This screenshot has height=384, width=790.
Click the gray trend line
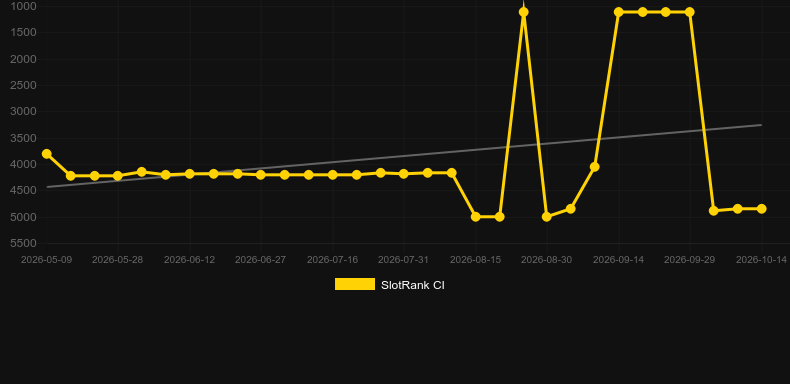click(x=404, y=156)
